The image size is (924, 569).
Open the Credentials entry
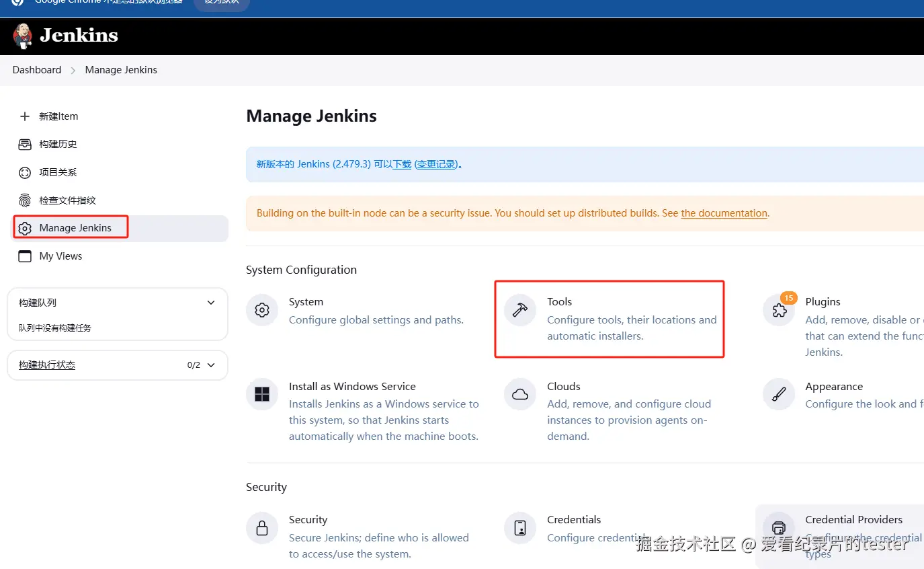(x=574, y=520)
